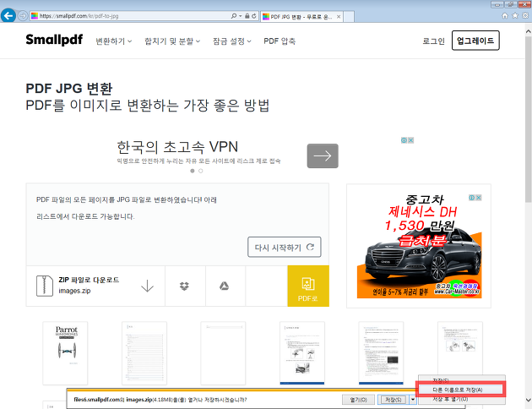532x409 pixels.
Task: Open favorites with the star icon
Action: coord(515,15)
